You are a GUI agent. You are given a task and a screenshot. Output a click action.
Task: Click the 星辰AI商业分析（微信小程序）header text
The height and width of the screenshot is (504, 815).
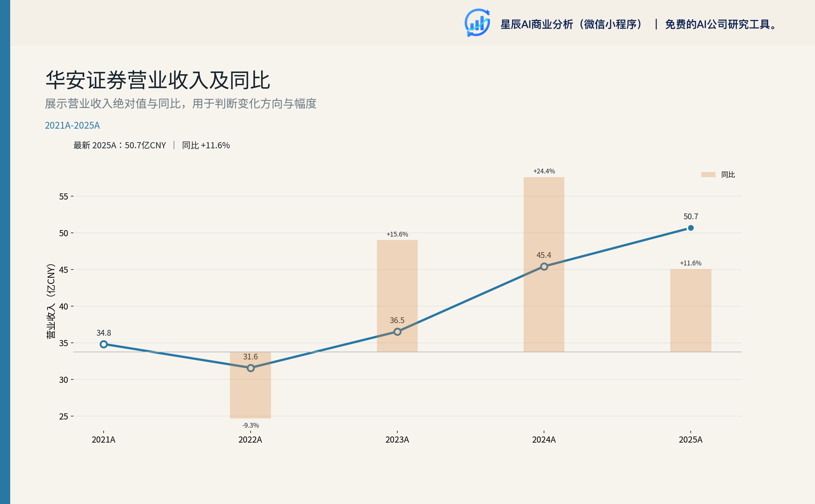[x=572, y=24]
